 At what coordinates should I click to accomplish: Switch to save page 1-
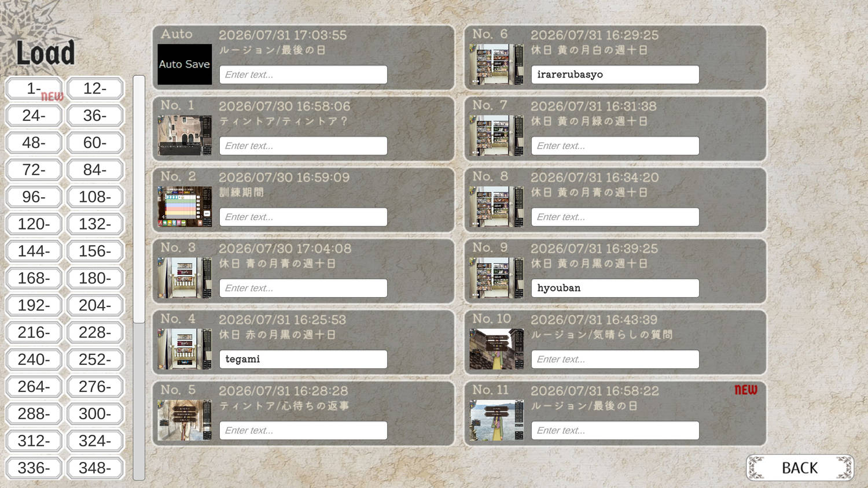tap(34, 88)
